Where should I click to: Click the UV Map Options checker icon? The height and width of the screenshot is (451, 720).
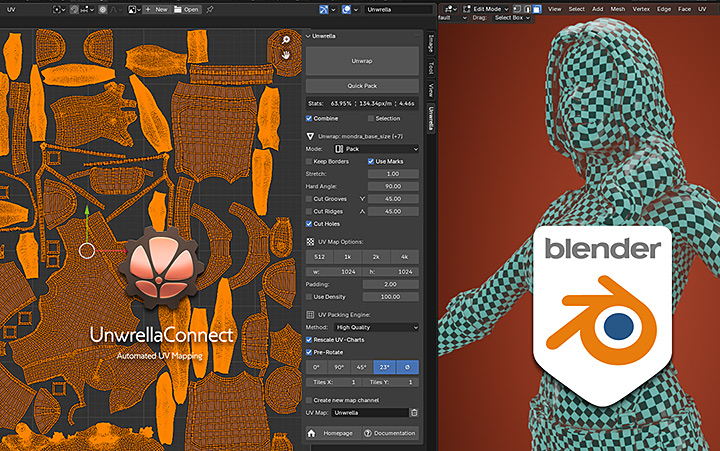[310, 242]
